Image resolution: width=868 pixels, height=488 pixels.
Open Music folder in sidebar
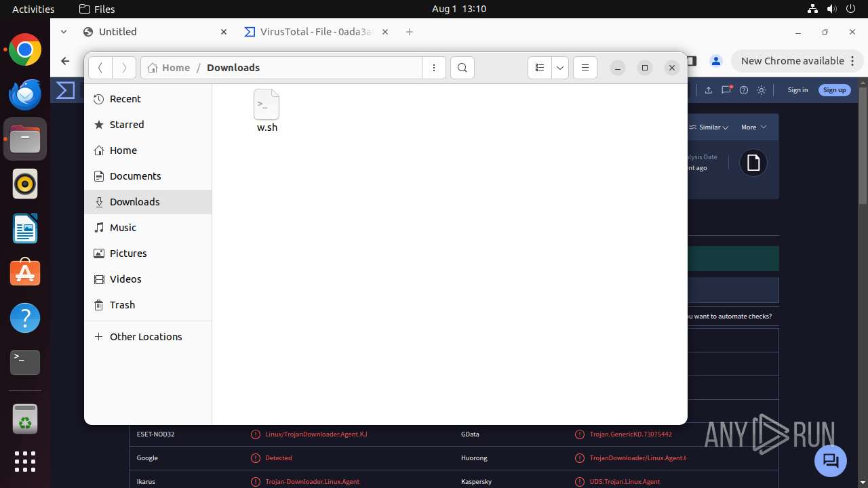[x=148, y=228]
